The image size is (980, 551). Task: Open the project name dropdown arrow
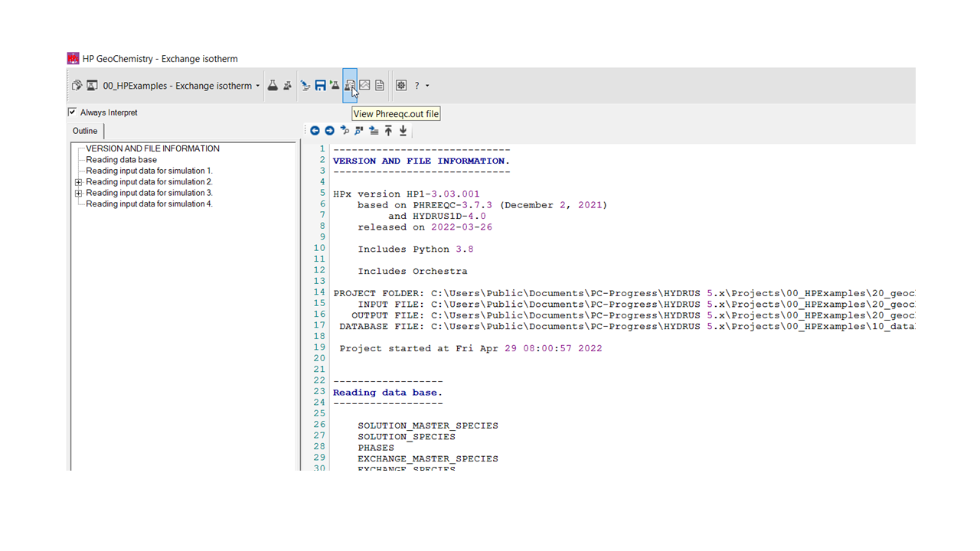click(258, 86)
